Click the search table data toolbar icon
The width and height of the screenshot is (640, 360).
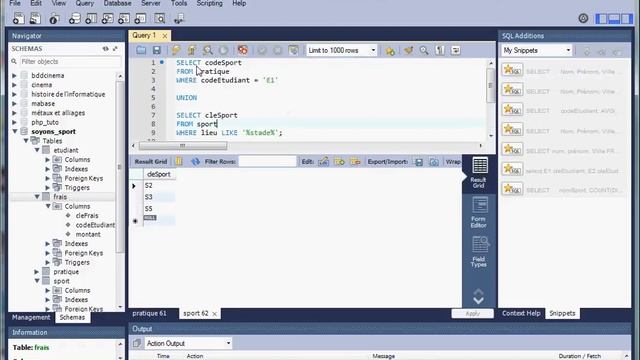click(x=160, y=18)
